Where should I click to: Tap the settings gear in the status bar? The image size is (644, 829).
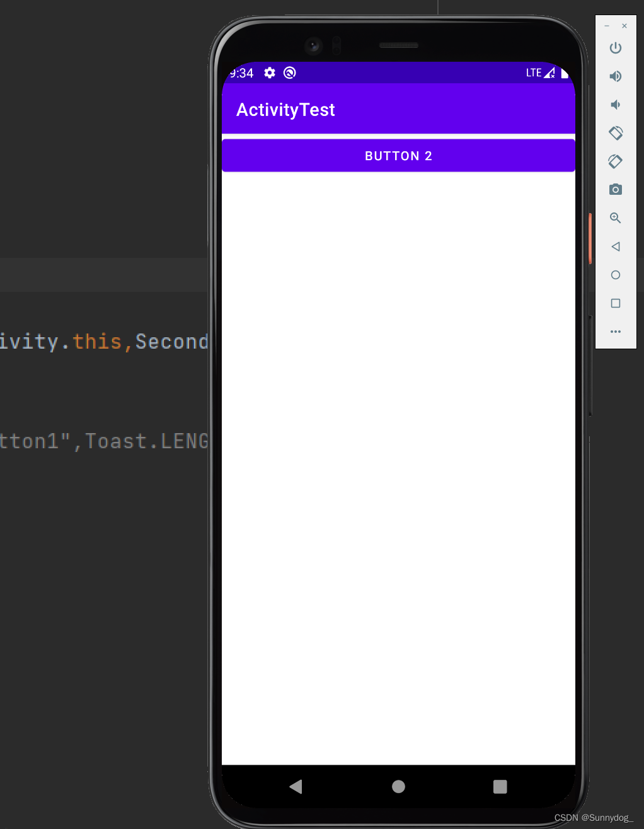tap(270, 72)
